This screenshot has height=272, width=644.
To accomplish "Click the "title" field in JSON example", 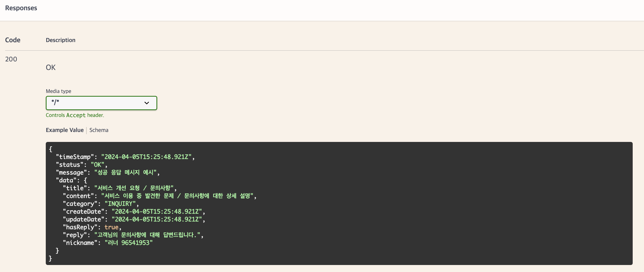I will point(120,188).
